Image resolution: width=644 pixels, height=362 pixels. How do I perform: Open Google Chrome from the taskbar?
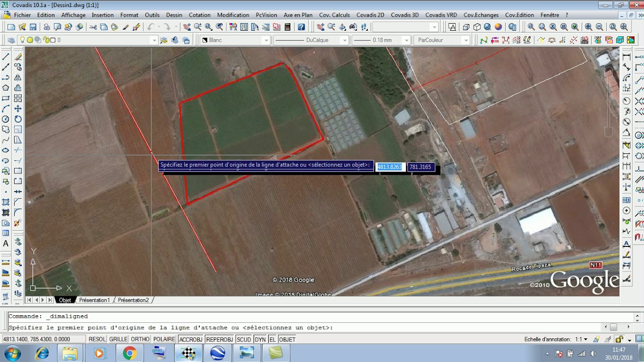click(129, 353)
